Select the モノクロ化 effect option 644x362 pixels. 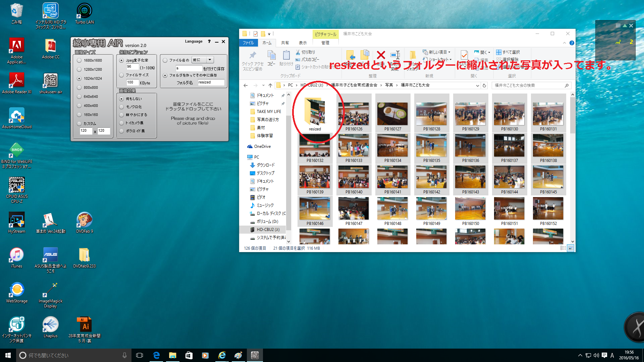click(122, 107)
